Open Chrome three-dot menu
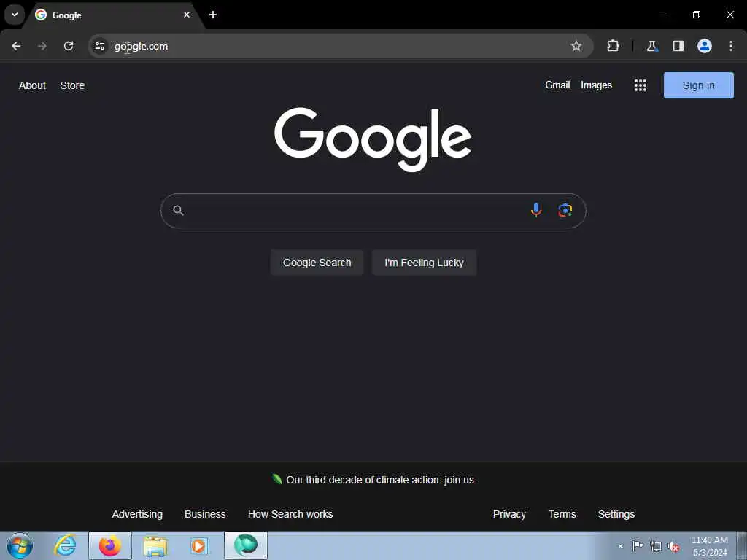Screen dimensions: 747x560 tap(730, 46)
